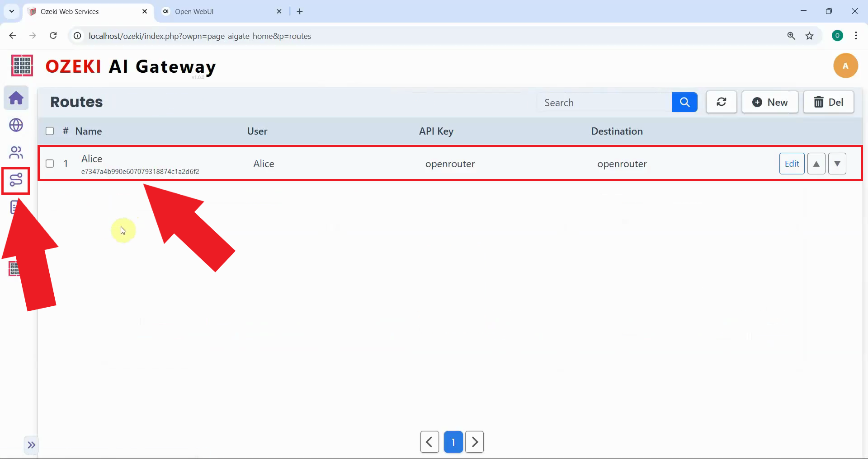Check the checkbox on Alice's route row
The width and height of the screenshot is (868, 459).
49,164
